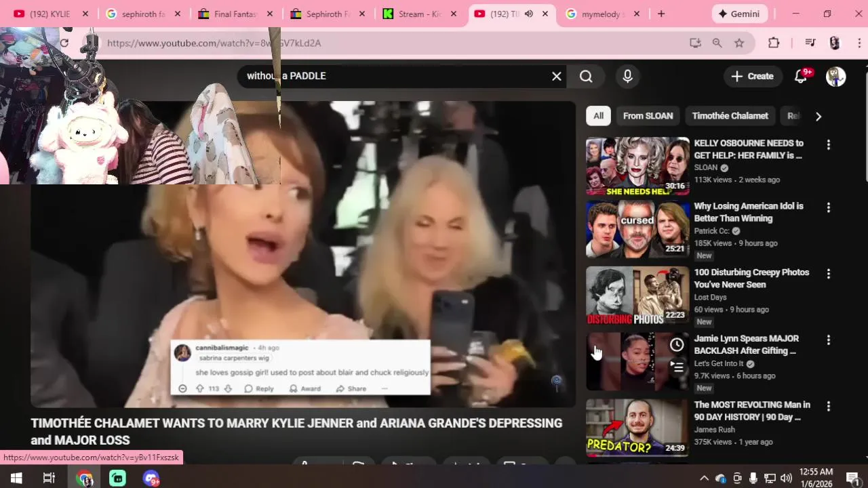Open 100 Disturbing Creepy Photos thumbnail

point(637,296)
